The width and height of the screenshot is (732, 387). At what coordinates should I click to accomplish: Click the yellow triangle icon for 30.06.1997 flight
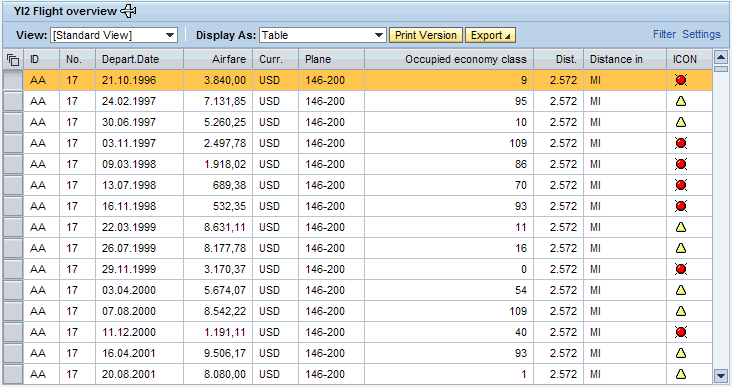681,122
